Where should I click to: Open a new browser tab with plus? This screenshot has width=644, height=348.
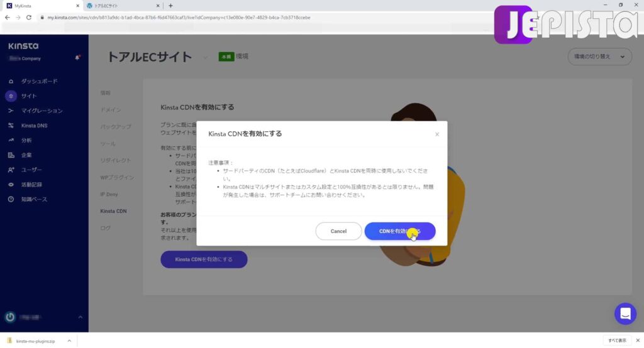170,6
